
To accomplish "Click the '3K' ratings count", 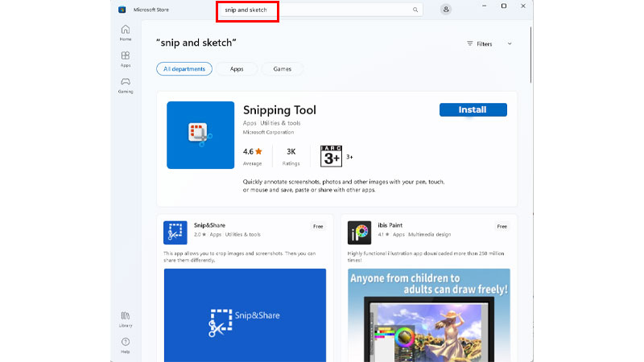I will coord(291,152).
